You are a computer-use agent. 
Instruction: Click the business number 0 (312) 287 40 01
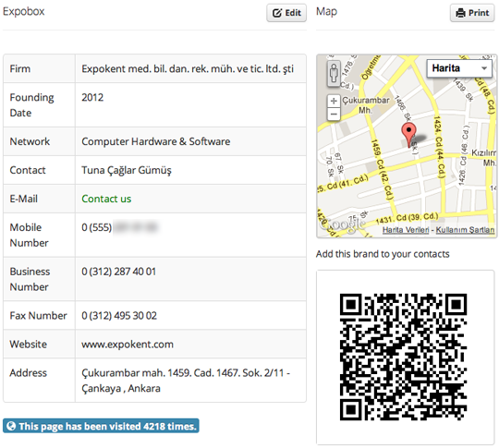click(118, 272)
